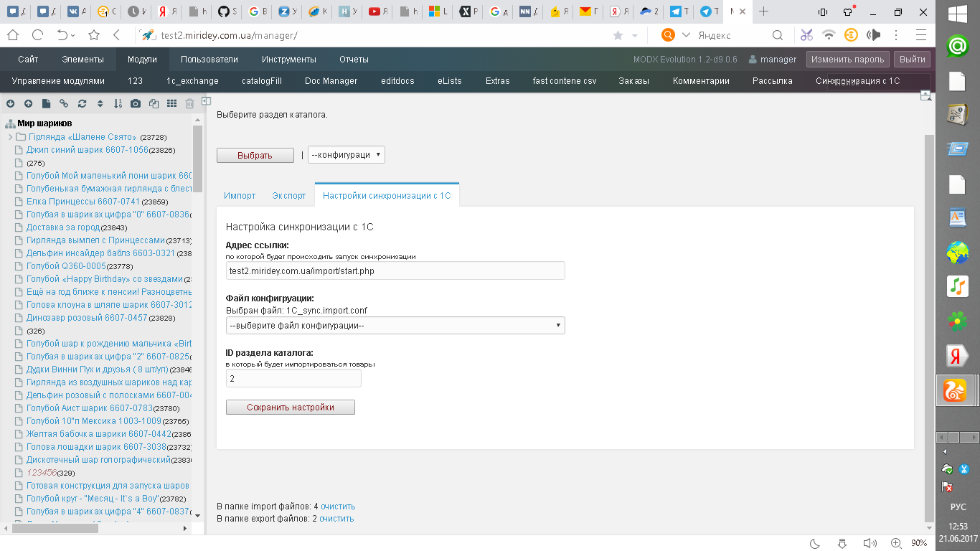Go to the browser home page
The image size is (980, 551).
[12, 35]
